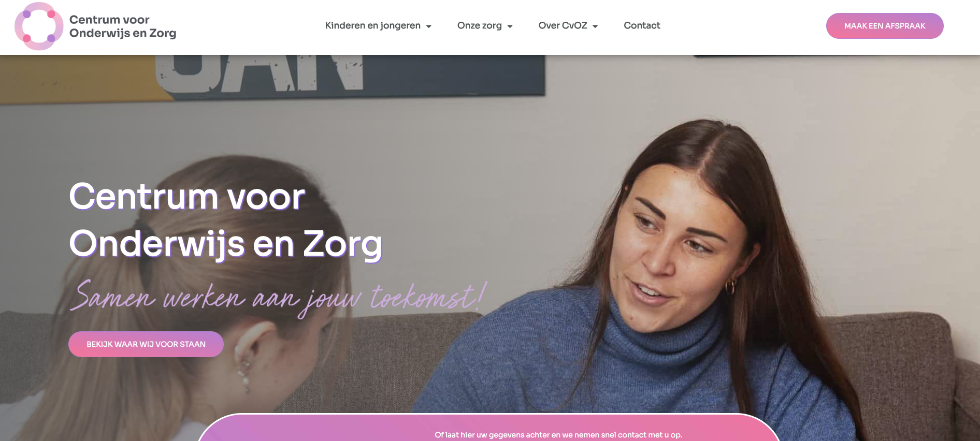Viewport: 980px width, 441px height.
Task: Open the Kinderen en jongeren menu
Action: (x=373, y=25)
